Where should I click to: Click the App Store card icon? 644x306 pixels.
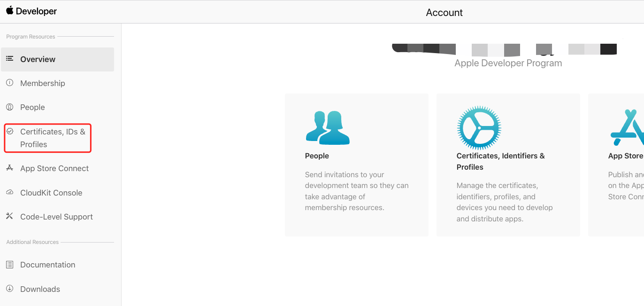(627, 127)
